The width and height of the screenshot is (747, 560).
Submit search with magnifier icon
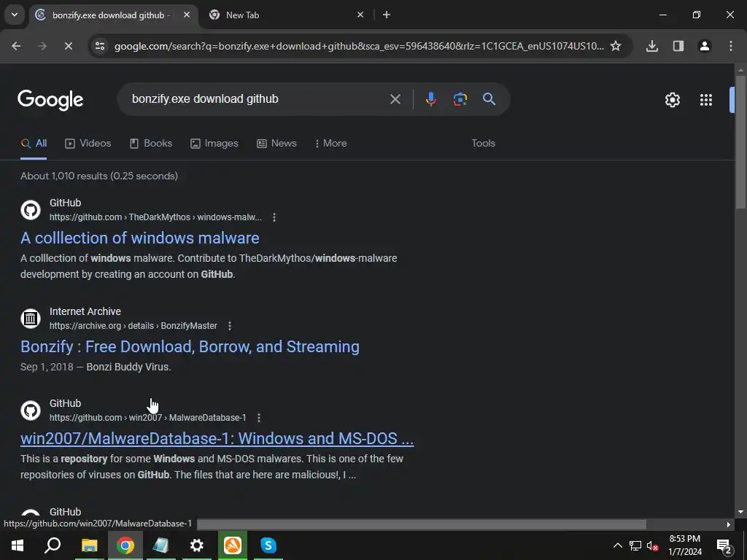489,99
